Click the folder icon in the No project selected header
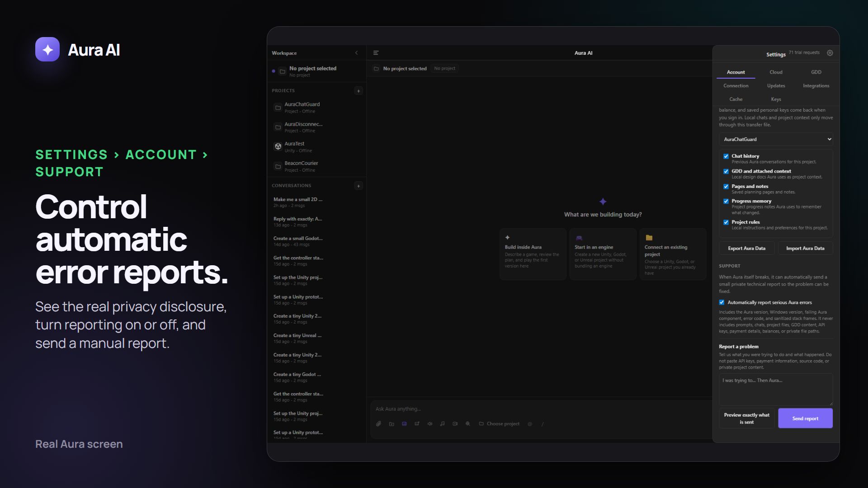The image size is (868, 488). pyautogui.click(x=376, y=69)
